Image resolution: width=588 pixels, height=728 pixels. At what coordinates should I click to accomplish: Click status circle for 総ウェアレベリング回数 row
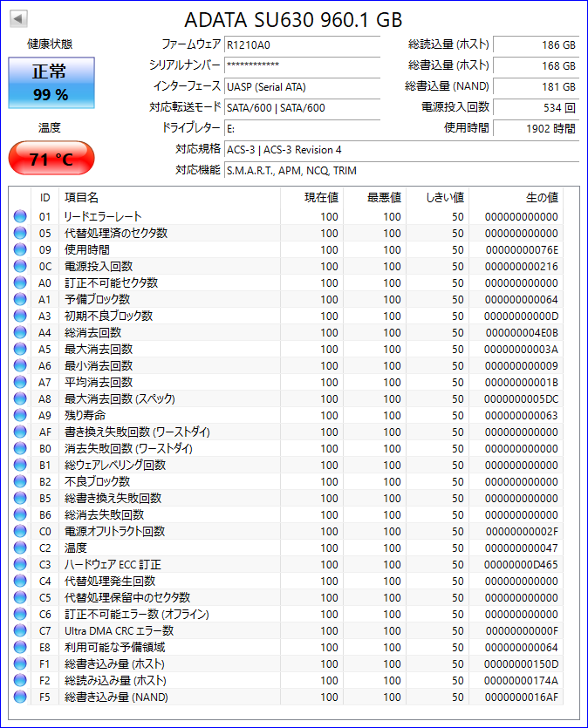(x=20, y=465)
